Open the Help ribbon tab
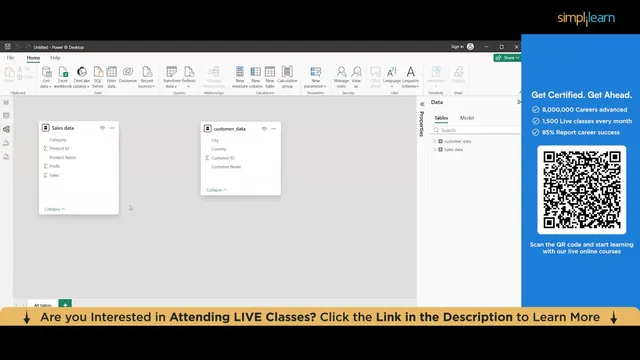 [55, 58]
